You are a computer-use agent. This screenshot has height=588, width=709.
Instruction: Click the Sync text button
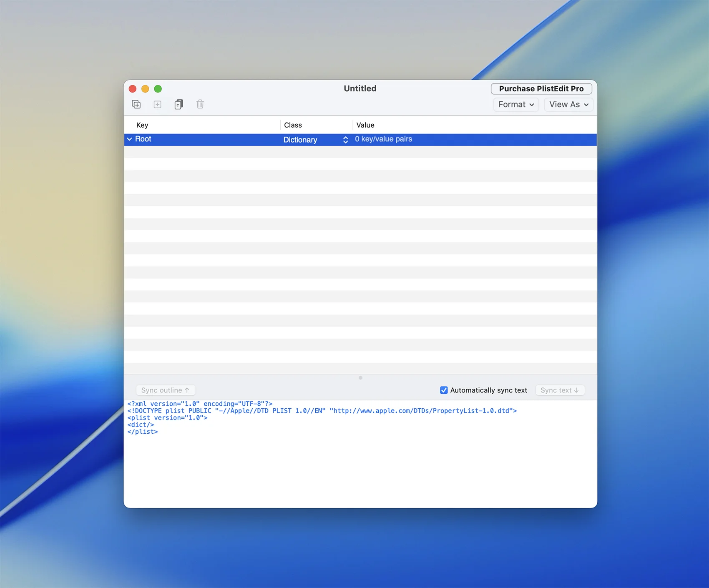point(560,390)
